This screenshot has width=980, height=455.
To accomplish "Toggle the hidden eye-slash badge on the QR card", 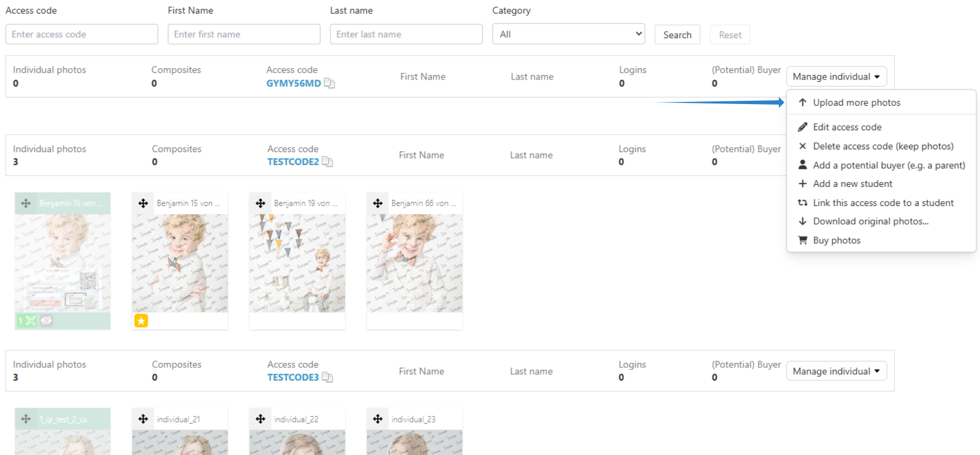I will 46,320.
